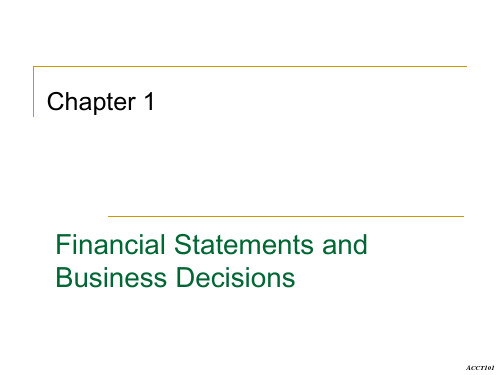The image size is (500, 375).
Task: Click the word Decisions in the subtitle
Action: pyautogui.click(x=235, y=277)
